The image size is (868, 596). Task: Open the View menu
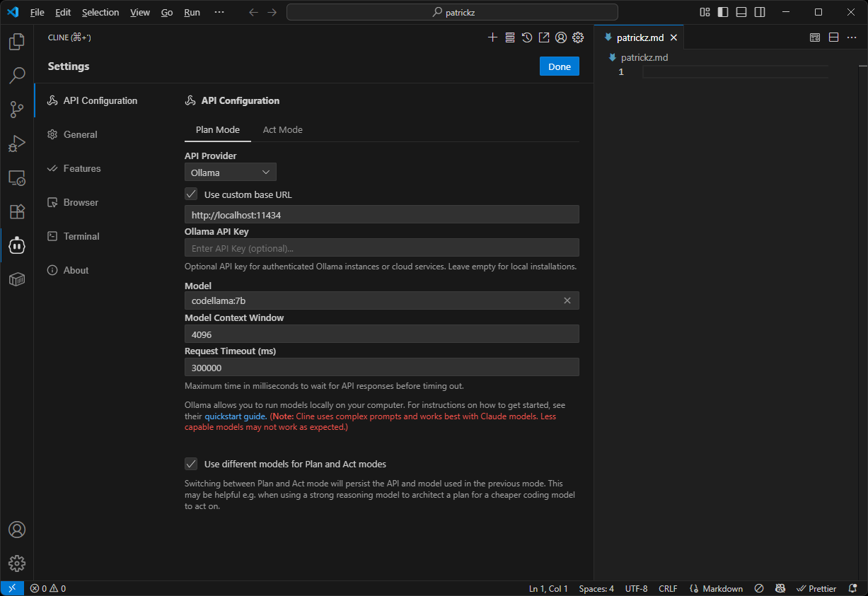(x=140, y=12)
